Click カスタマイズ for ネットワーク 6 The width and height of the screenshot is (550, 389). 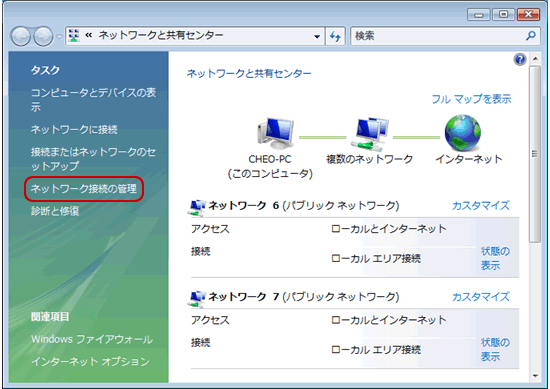click(x=481, y=206)
